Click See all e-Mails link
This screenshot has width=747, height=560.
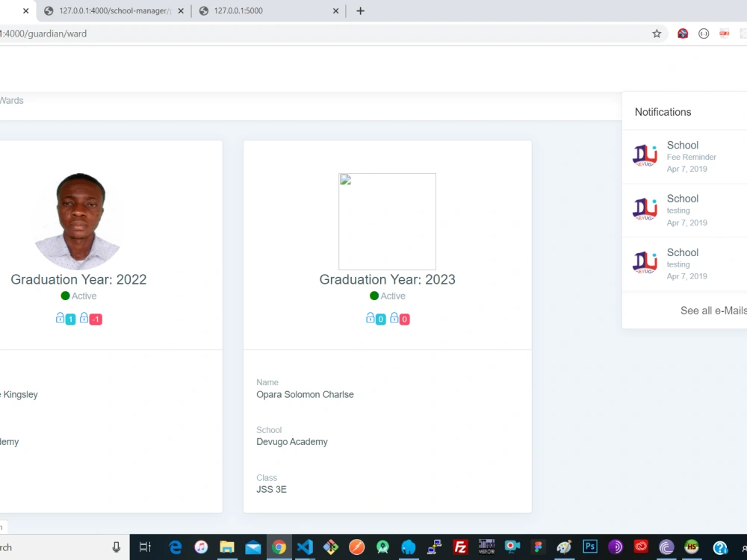click(713, 311)
